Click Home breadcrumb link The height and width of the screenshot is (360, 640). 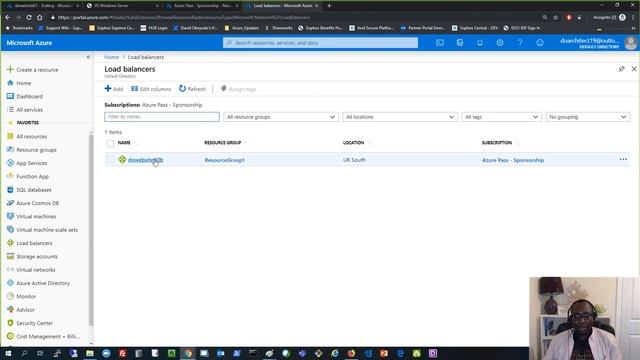(x=111, y=57)
